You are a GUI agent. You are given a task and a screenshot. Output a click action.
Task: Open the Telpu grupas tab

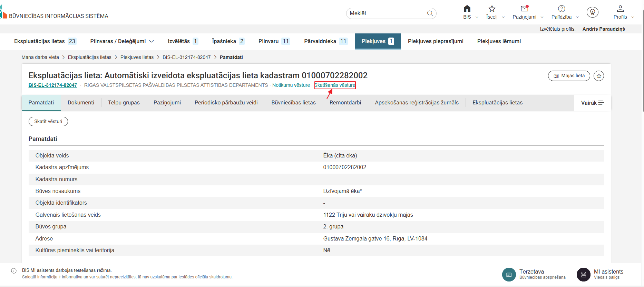[124, 103]
